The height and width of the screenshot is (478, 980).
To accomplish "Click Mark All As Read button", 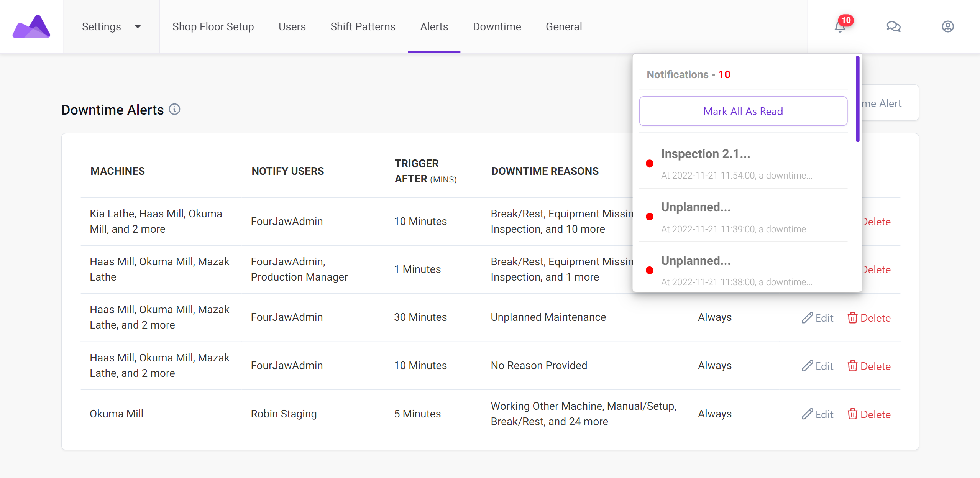I will 743,111.
